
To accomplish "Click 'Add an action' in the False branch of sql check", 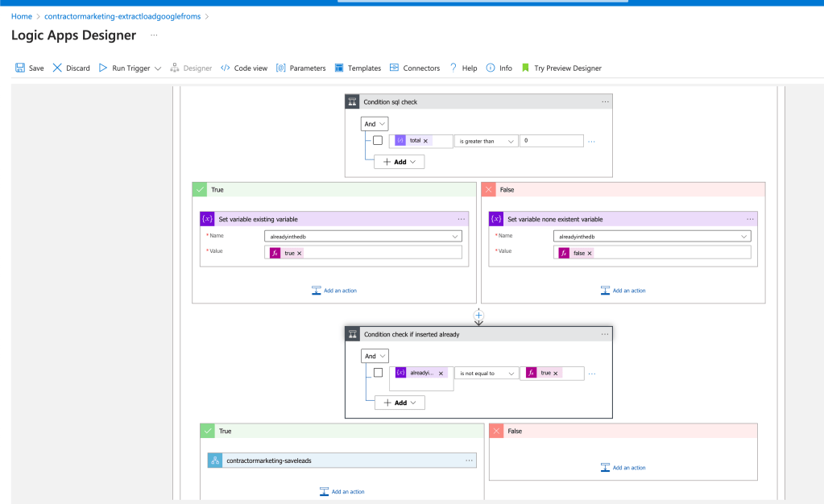I will coord(623,290).
